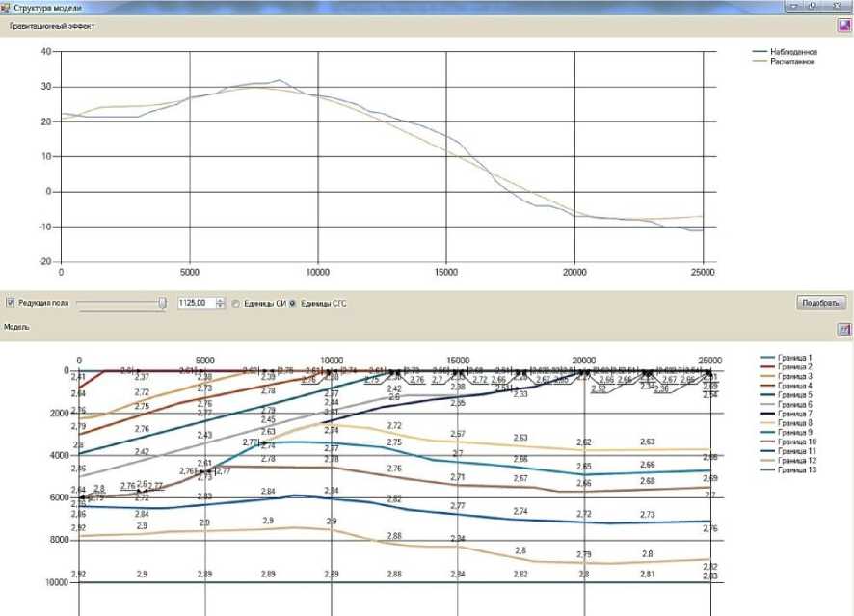Click the Наблюденное legend entry

[x=785, y=52]
